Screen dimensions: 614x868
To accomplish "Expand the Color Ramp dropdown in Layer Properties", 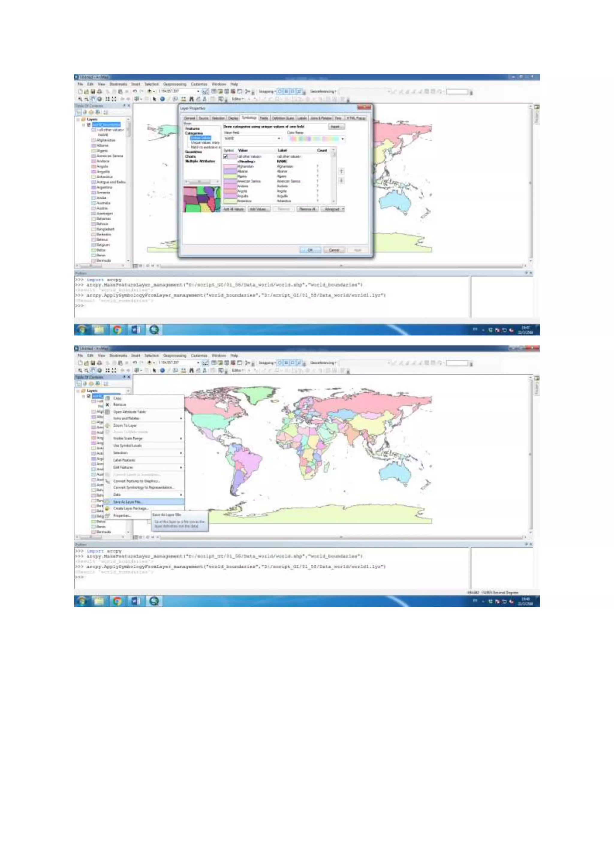I will coord(343,139).
